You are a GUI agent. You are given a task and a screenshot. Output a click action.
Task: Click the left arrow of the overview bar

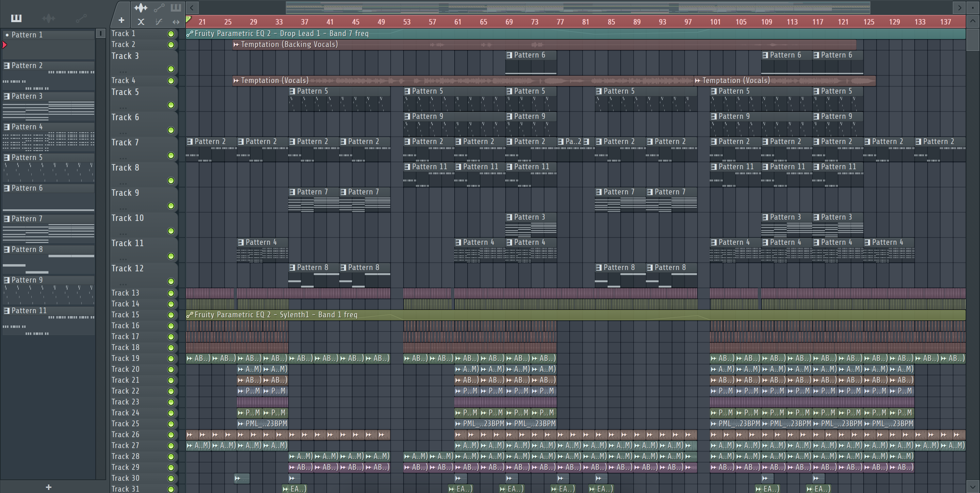pyautogui.click(x=192, y=7)
